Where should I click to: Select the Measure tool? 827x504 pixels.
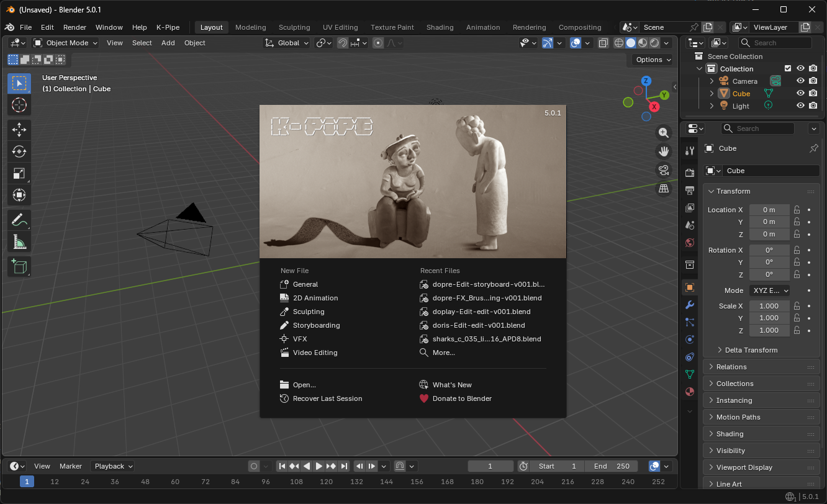tap(19, 241)
